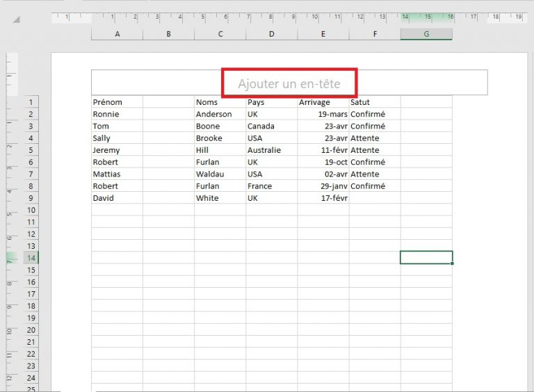The width and height of the screenshot is (534, 392).
Task: Select the cell containing 'White'
Action: pyautogui.click(x=220, y=198)
